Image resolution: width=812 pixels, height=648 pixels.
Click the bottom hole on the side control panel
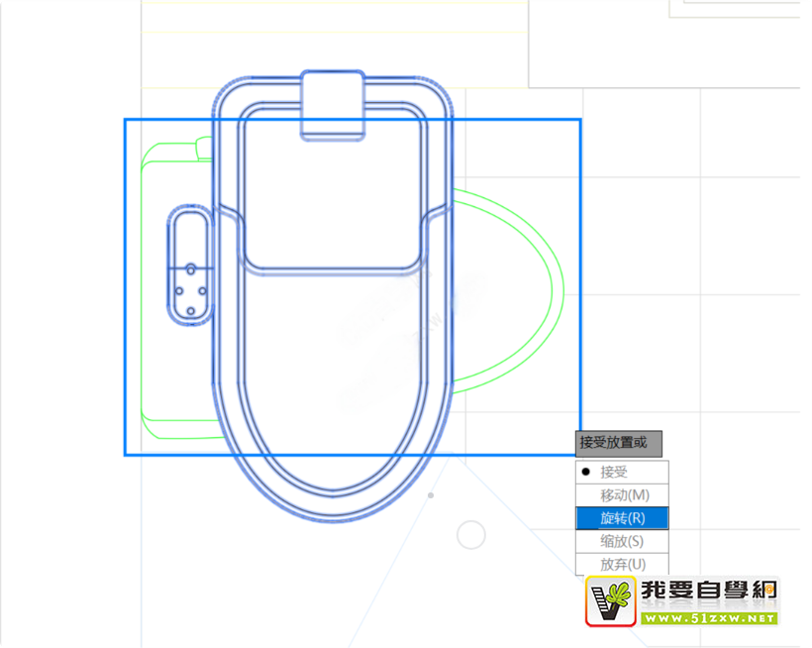[188, 311]
